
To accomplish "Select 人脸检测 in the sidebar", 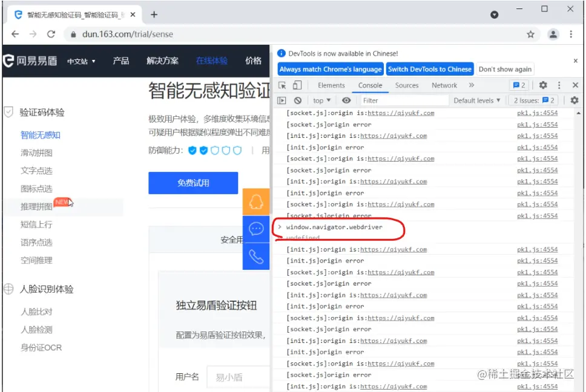I will click(36, 330).
